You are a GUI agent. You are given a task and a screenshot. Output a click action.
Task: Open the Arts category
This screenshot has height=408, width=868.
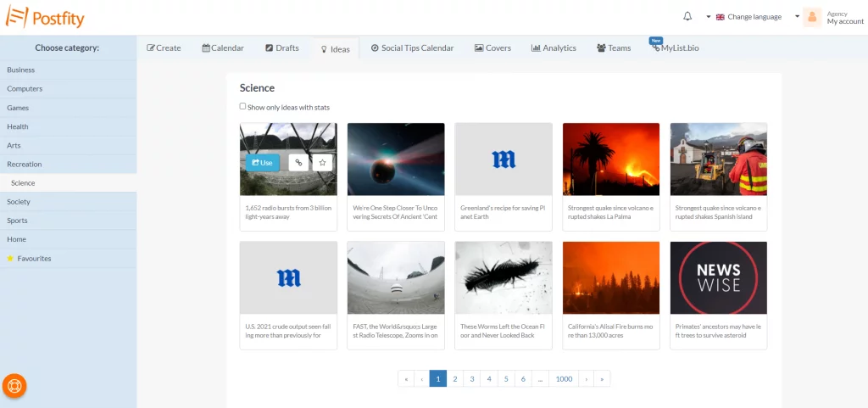pyautogui.click(x=68, y=145)
